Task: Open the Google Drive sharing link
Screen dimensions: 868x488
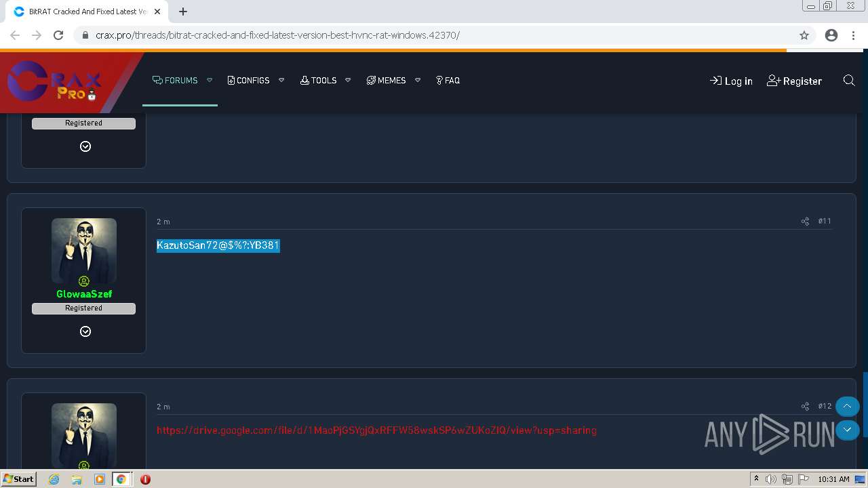Action: [376, 430]
